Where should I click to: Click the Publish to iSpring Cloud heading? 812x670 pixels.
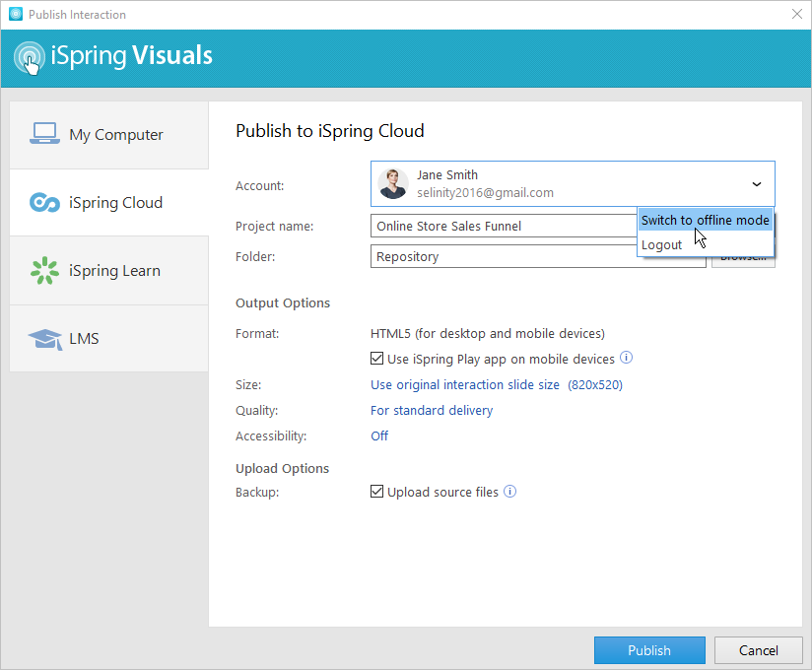click(330, 131)
